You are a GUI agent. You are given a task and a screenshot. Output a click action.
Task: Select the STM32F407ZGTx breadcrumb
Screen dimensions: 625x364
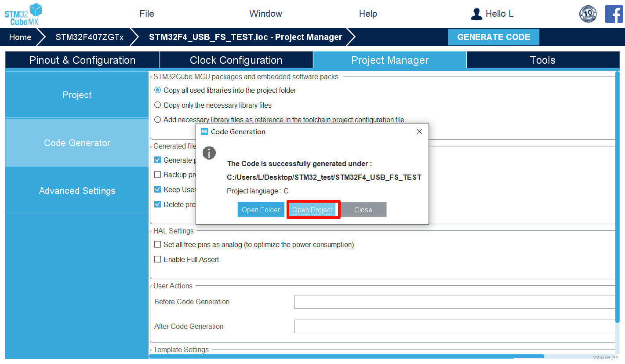(90, 37)
